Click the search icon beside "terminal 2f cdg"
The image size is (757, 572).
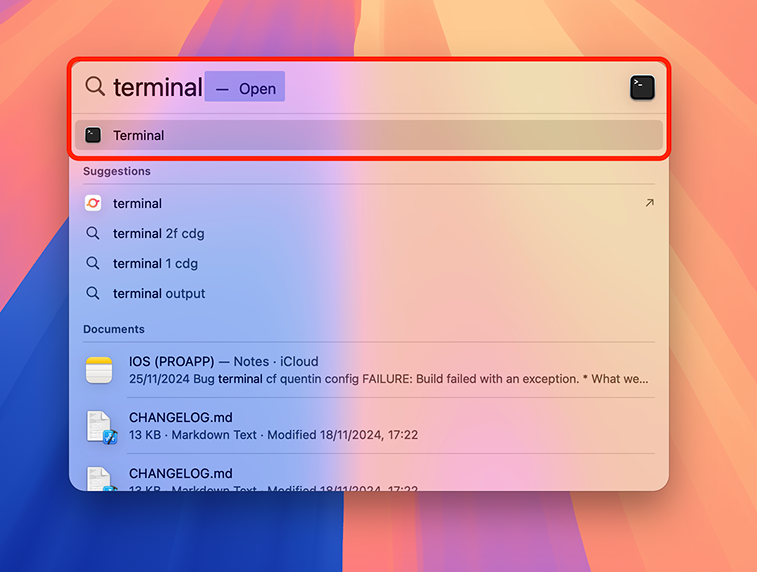(x=93, y=233)
